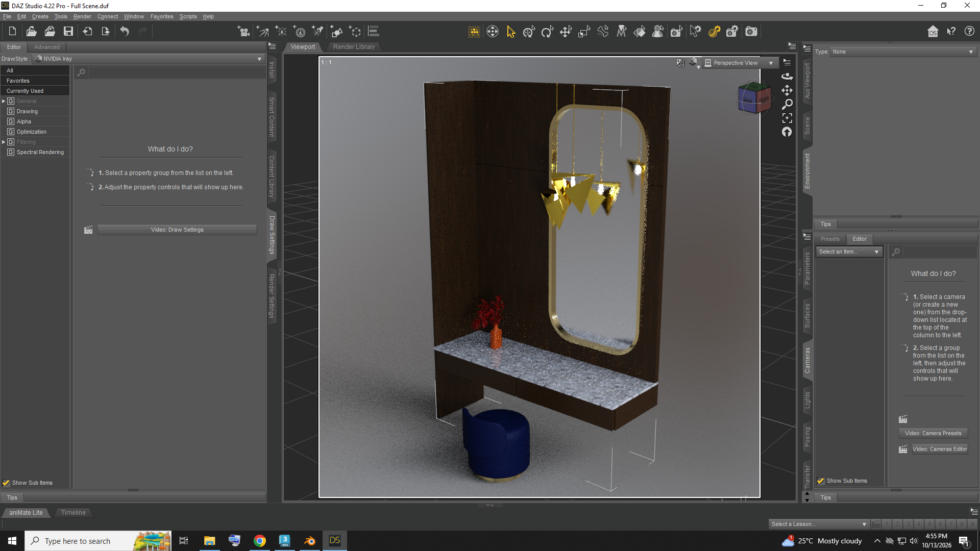This screenshot has width=980, height=551.
Task: Open the Select a Lesson dropdown
Action: [818, 524]
